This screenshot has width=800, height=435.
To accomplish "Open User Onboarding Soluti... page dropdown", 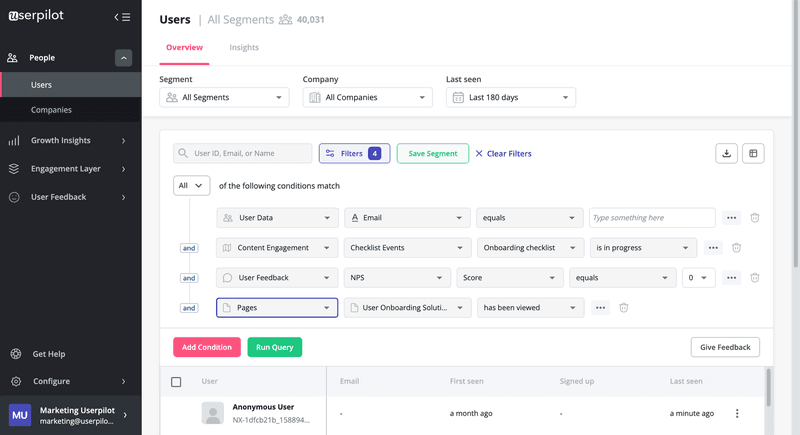I will 407,308.
